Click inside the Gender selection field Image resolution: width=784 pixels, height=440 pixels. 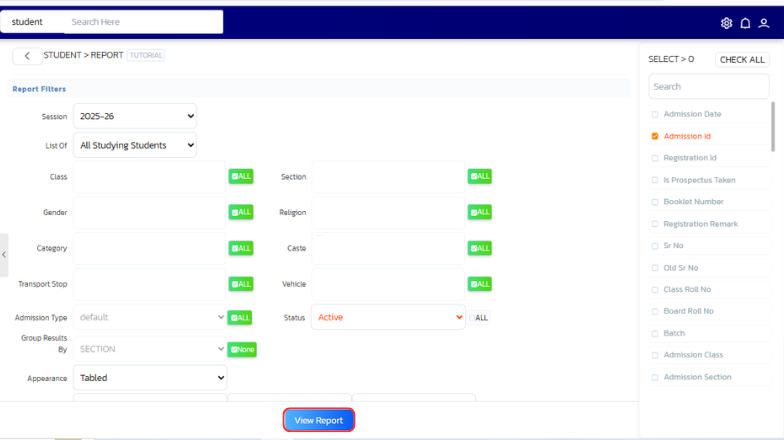(150, 212)
